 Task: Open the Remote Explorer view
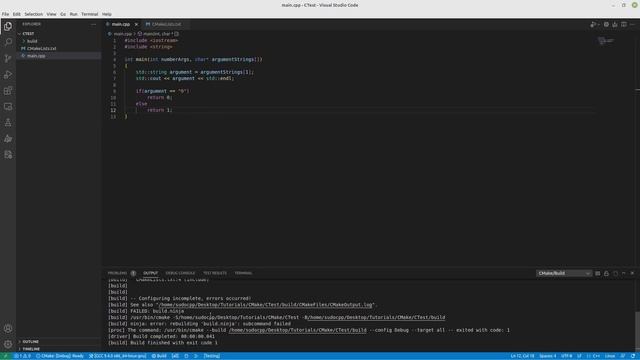pyautogui.click(x=8, y=107)
